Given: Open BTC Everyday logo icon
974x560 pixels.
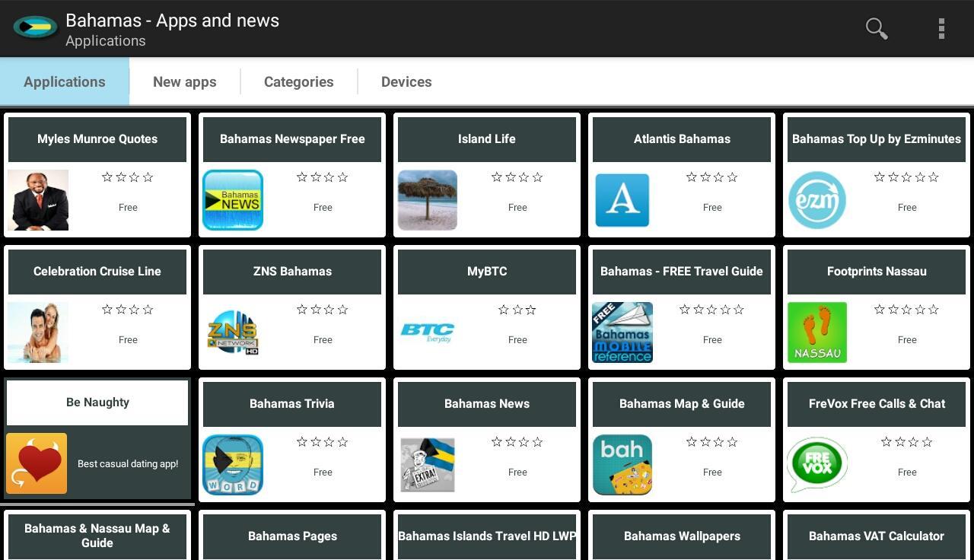Looking at the screenshot, I should 428,332.
